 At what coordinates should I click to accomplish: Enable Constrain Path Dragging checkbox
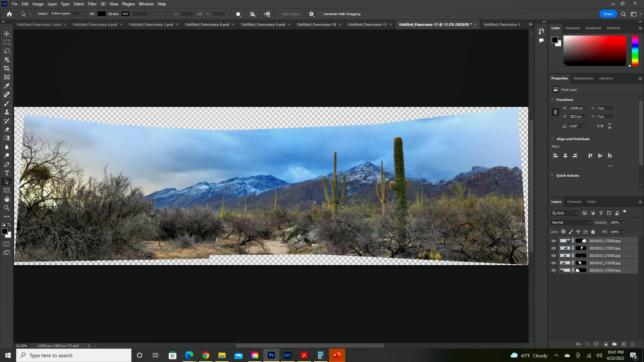pyautogui.click(x=320, y=14)
